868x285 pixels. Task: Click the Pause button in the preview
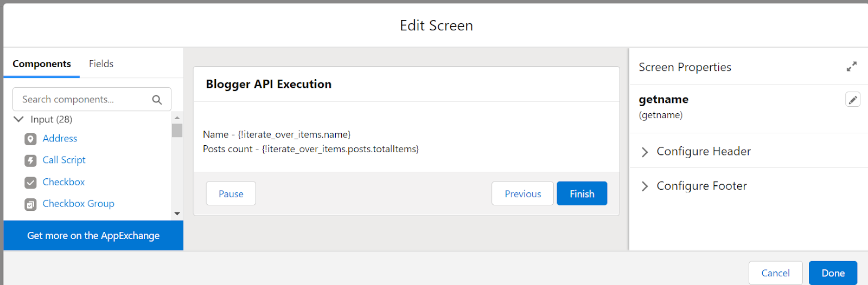pyautogui.click(x=231, y=193)
